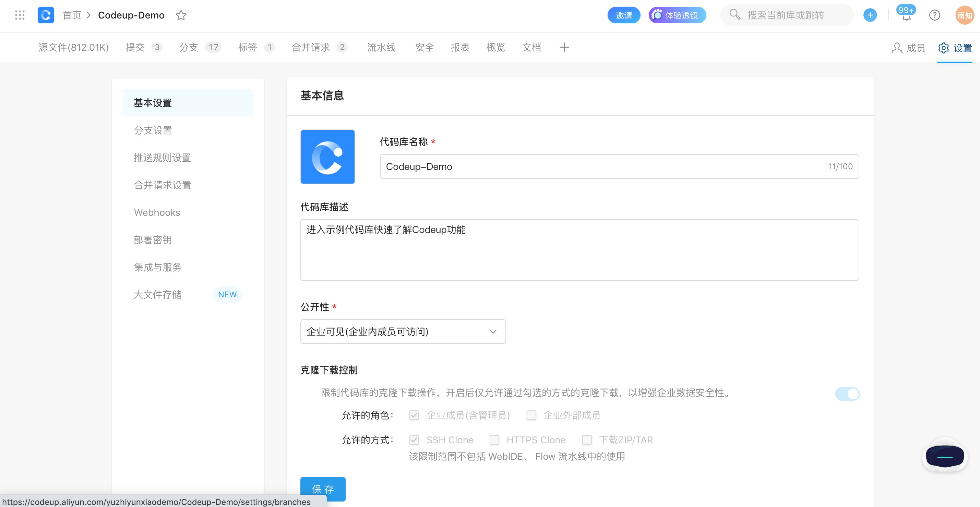Open the 设置 settings tab
The height and width of the screenshot is (507, 980).
(955, 48)
